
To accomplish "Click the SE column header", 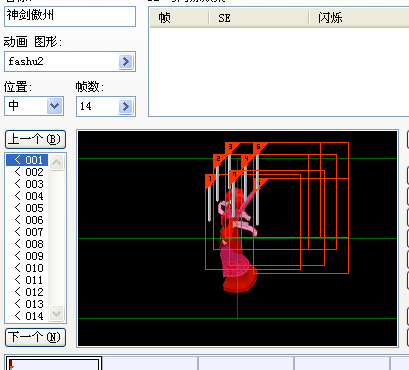I will 259,18.
